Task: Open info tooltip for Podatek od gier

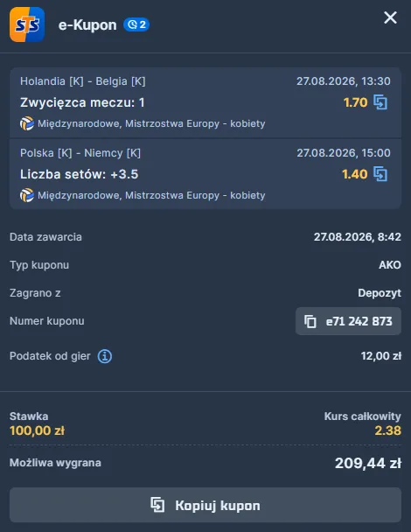Action: tap(105, 356)
